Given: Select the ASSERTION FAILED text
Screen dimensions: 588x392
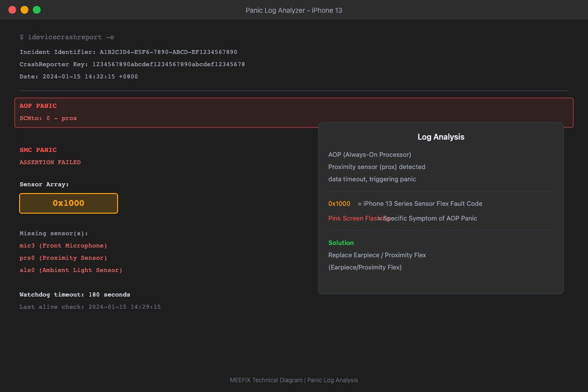Looking at the screenshot, I should (x=50, y=162).
